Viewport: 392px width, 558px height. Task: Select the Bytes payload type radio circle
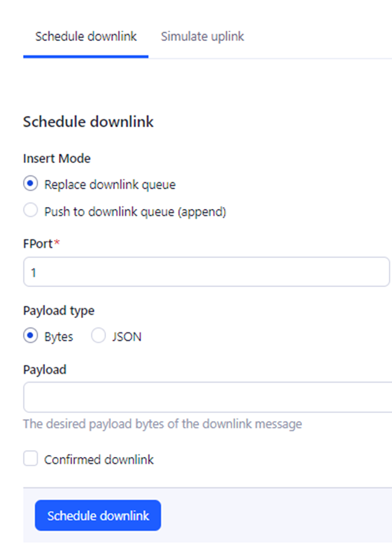pyautogui.click(x=30, y=335)
